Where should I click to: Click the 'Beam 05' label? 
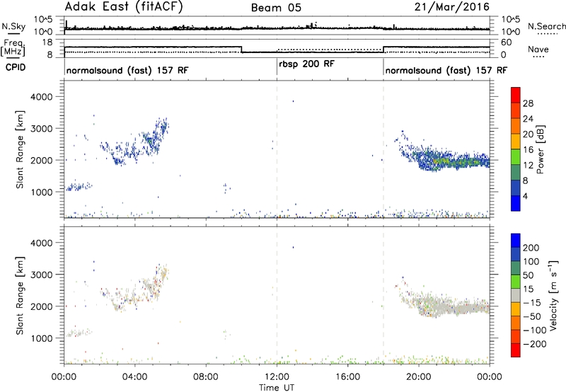276,8
